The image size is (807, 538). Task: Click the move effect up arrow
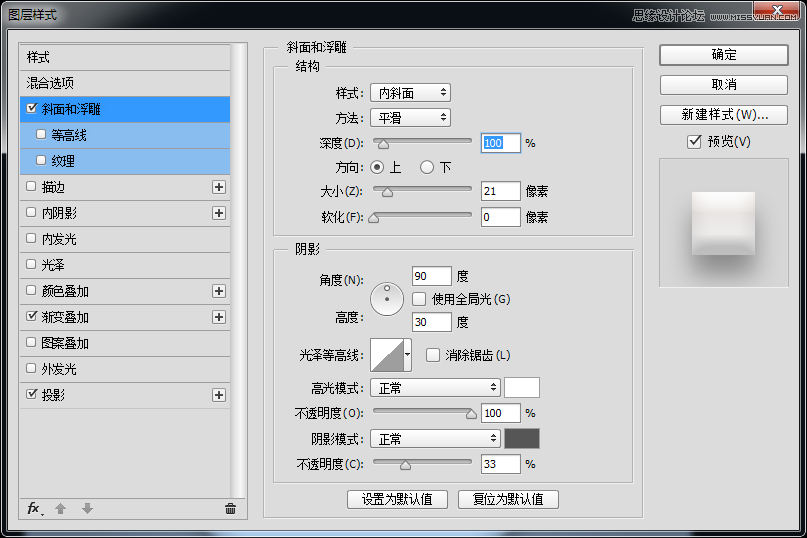[x=60, y=509]
